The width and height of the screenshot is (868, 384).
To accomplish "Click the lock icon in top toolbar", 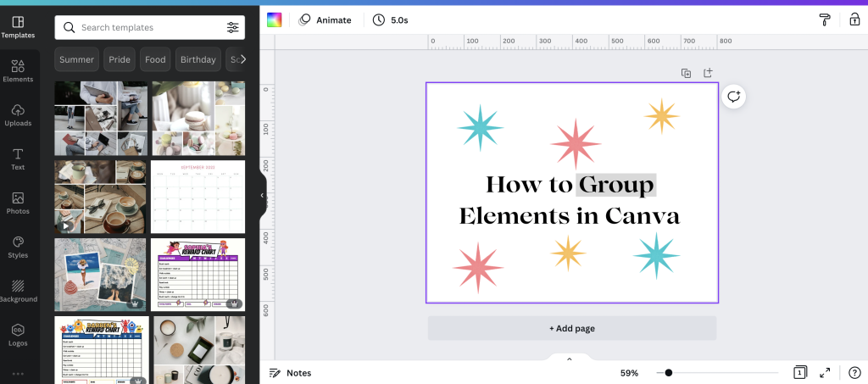I will (x=854, y=19).
